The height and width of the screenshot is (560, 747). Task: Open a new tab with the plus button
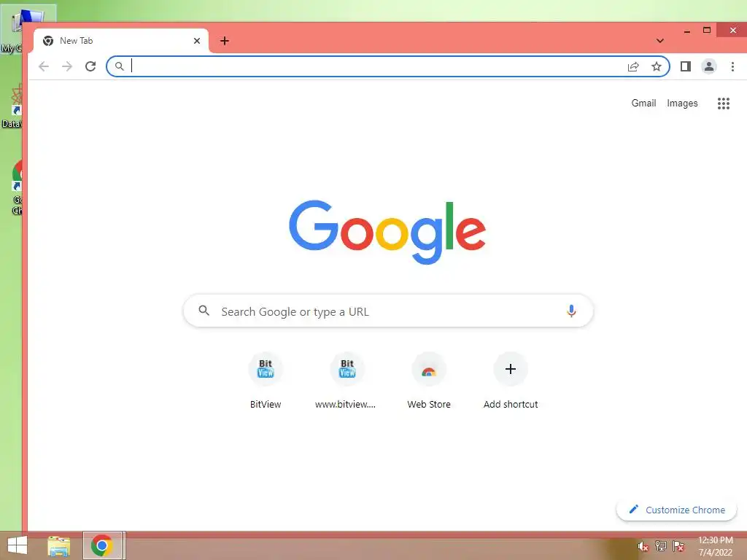coord(225,41)
